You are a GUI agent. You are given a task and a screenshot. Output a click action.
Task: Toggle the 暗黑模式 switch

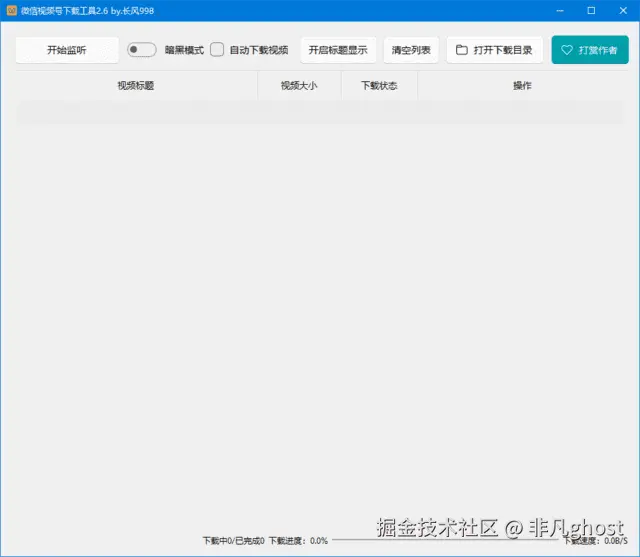[142, 50]
